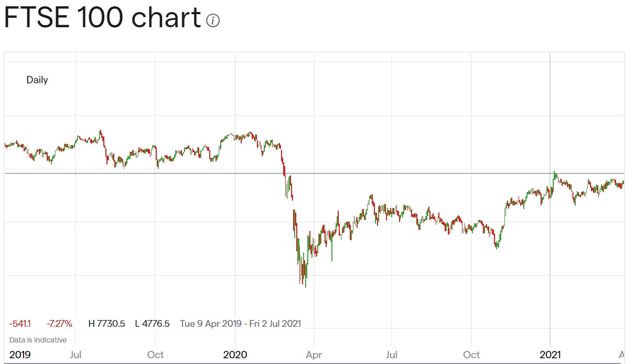Select the 2020 label on the time axis

click(x=235, y=355)
